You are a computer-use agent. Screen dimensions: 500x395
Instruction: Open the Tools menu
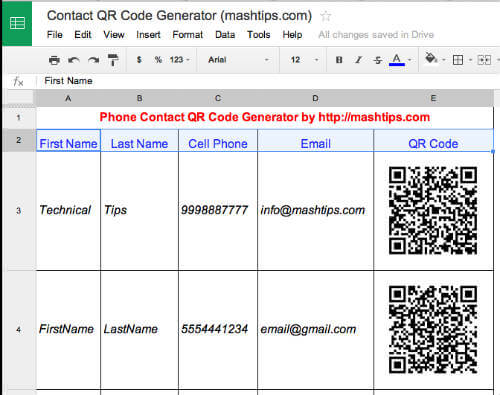(258, 35)
